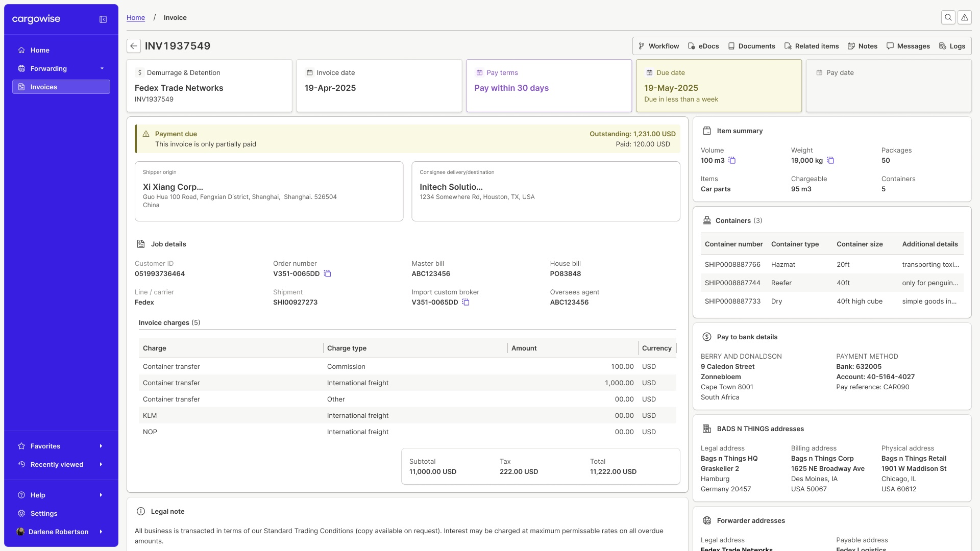
Task: Go back with arrow button
Action: pyautogui.click(x=134, y=46)
